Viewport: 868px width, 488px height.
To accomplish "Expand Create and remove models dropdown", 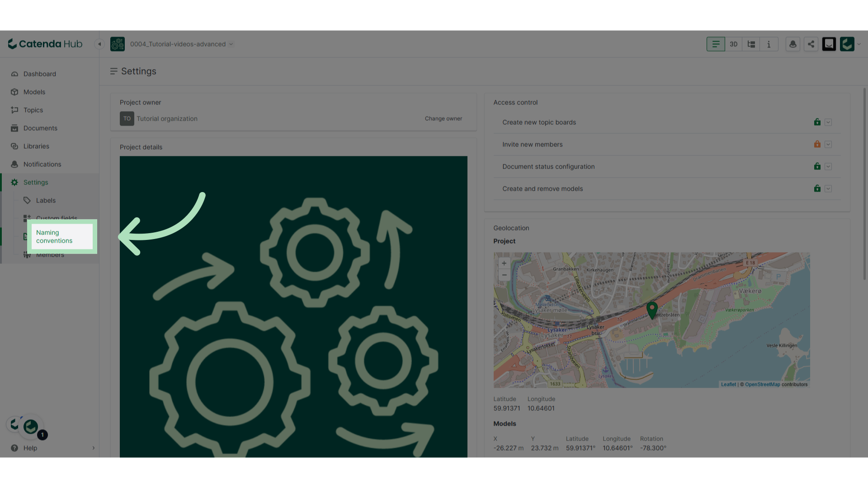I will [828, 189].
